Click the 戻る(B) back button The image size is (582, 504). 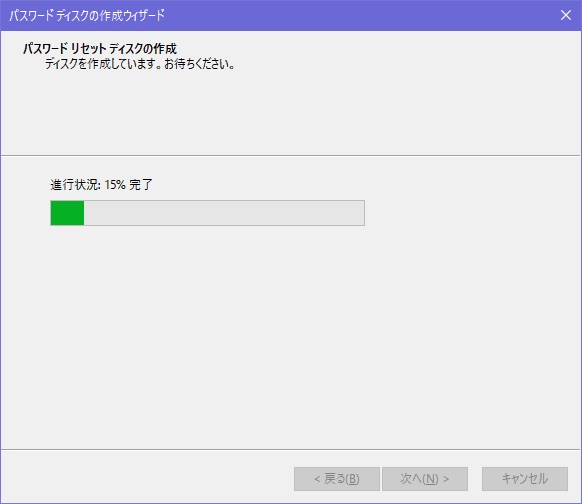pyautogui.click(x=337, y=479)
